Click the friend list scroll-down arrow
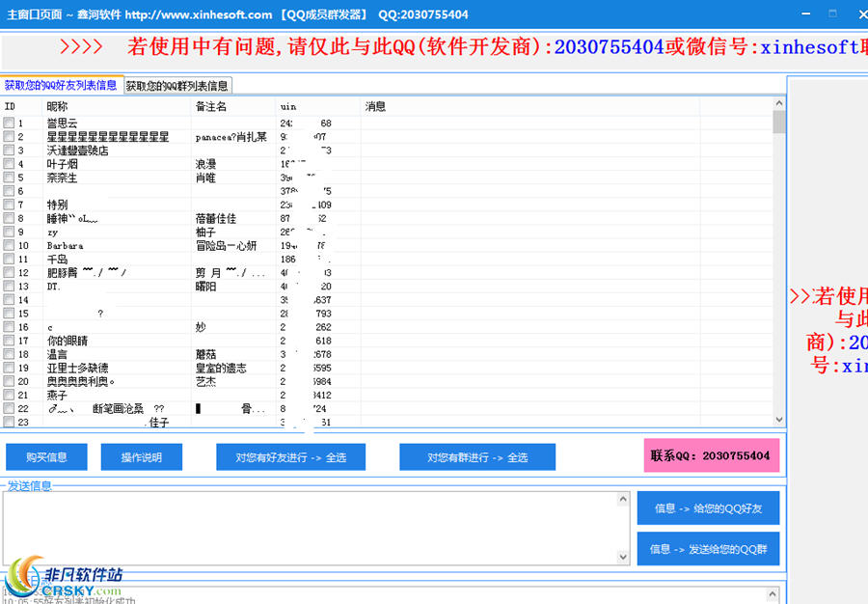The image size is (868, 604). coord(779,420)
